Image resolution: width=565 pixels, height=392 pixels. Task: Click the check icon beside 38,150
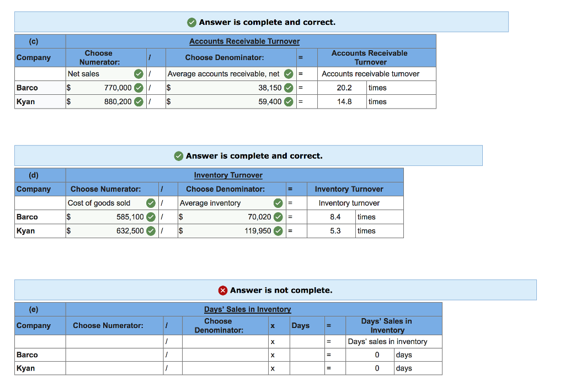(x=289, y=88)
